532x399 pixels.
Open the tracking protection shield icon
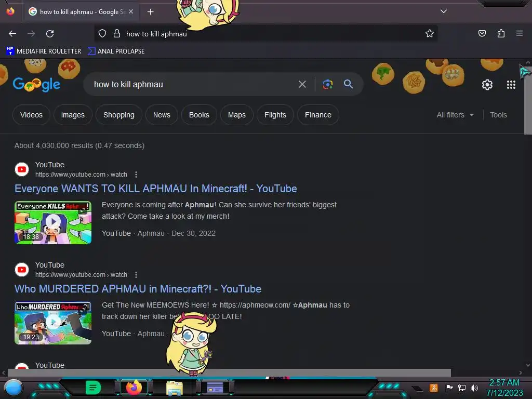pos(102,33)
